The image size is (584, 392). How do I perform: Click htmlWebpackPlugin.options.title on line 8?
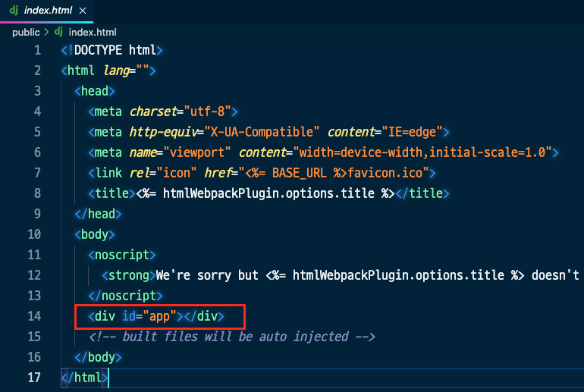click(x=268, y=193)
